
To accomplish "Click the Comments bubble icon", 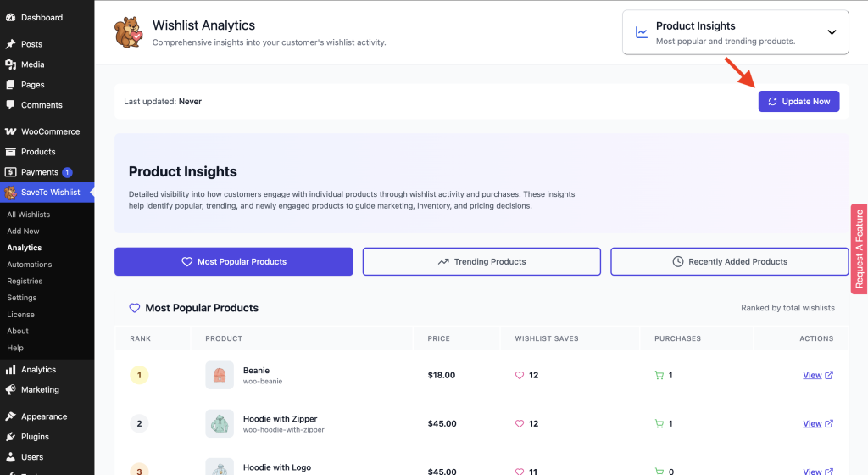I will click(x=10, y=104).
